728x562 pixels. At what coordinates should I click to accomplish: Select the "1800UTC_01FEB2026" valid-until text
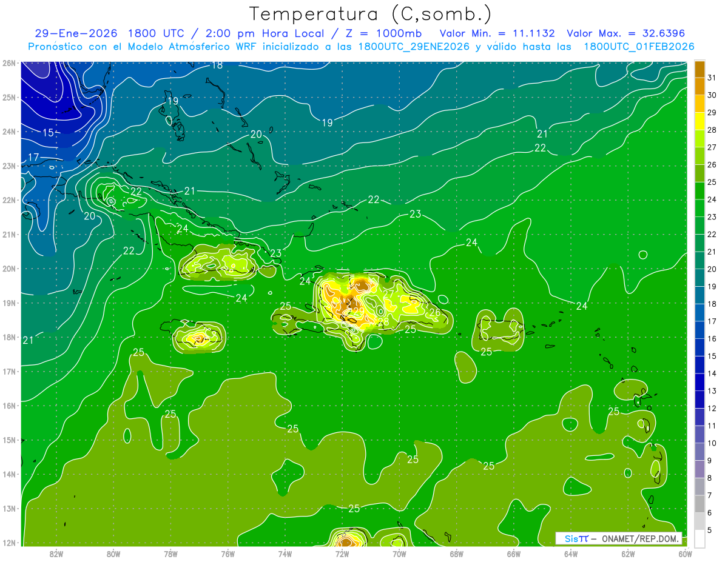(x=639, y=47)
